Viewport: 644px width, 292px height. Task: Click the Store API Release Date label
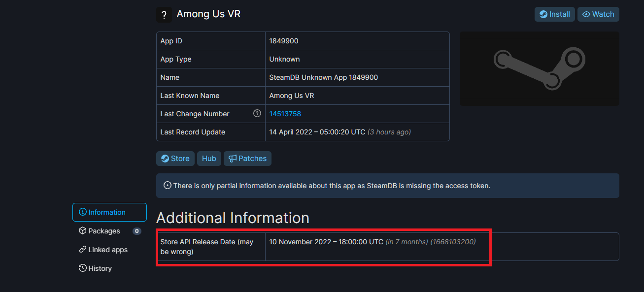point(207,247)
